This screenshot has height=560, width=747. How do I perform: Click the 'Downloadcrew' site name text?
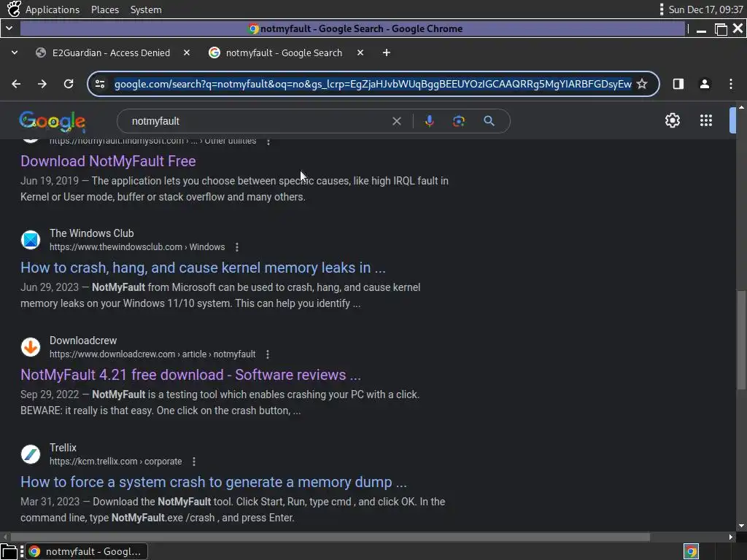(83, 341)
